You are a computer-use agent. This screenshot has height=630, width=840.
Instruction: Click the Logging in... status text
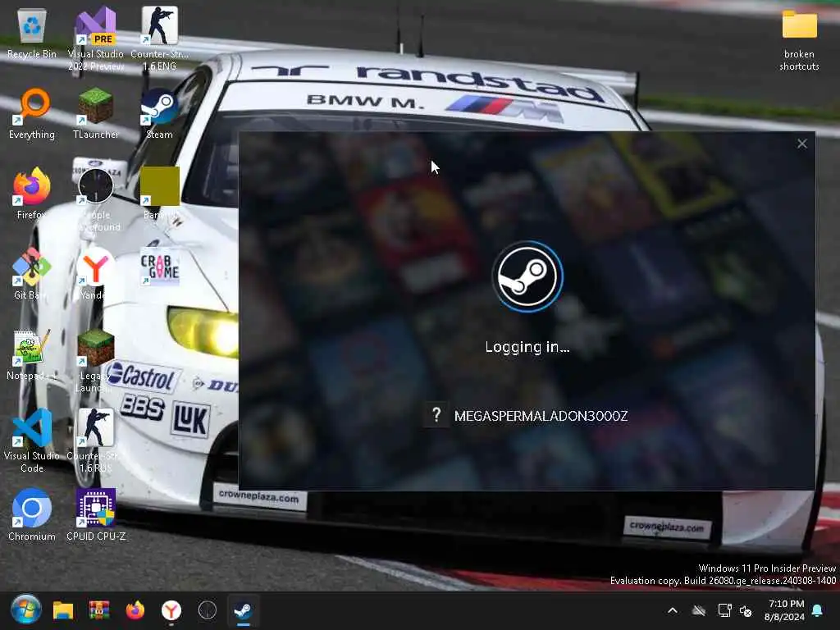(527, 347)
